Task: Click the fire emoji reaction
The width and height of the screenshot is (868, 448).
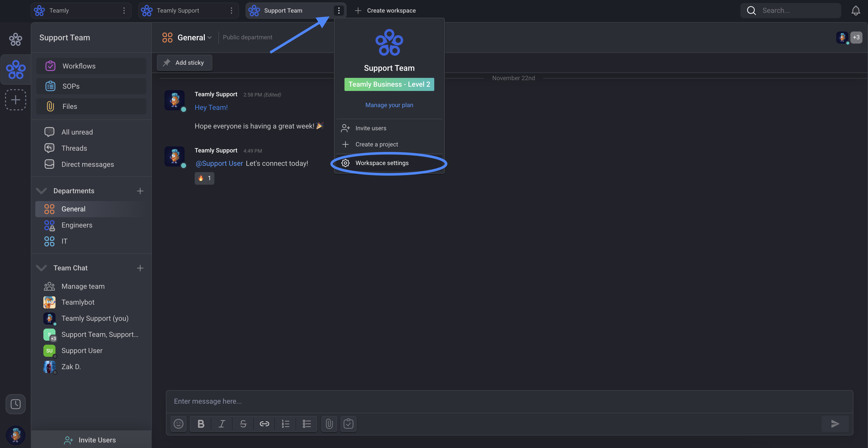Action: 204,178
